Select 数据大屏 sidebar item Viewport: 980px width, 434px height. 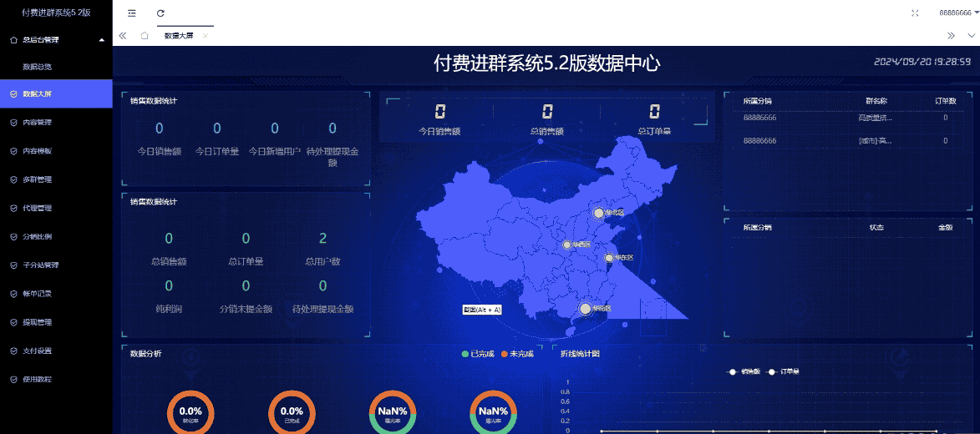tap(56, 93)
